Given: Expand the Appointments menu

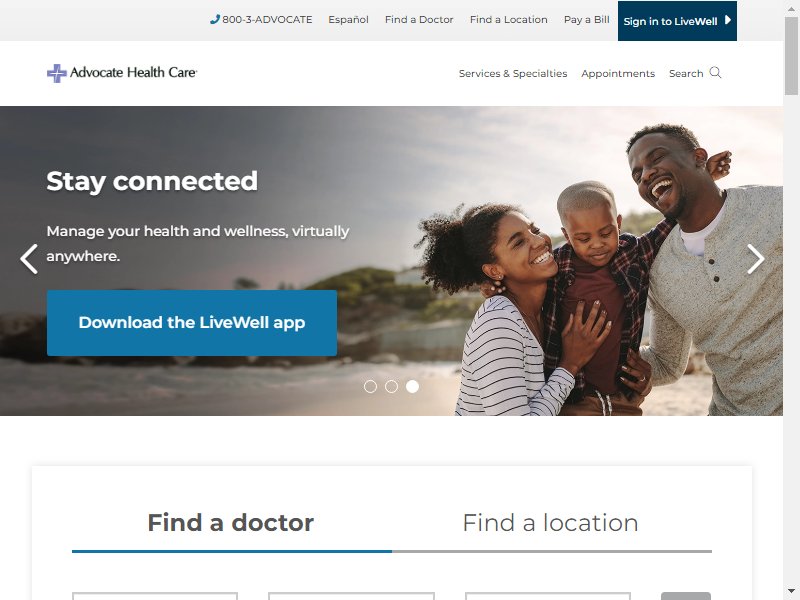Looking at the screenshot, I should coord(618,73).
